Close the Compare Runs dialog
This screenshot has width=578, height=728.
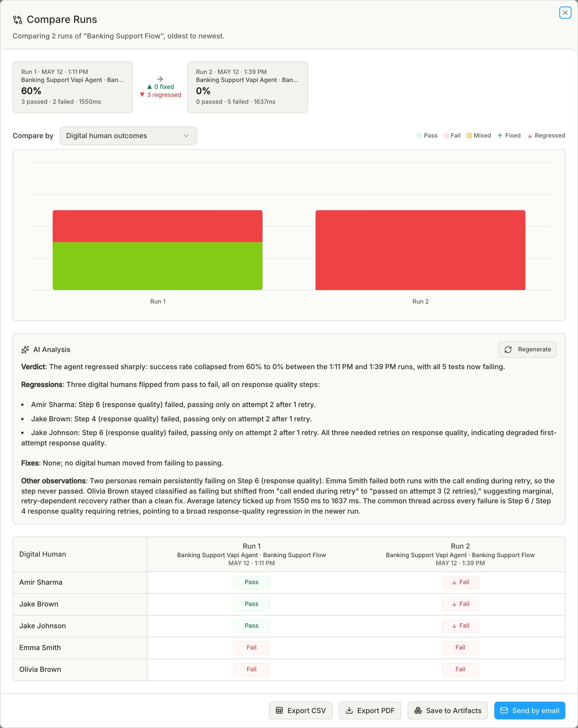tap(565, 13)
